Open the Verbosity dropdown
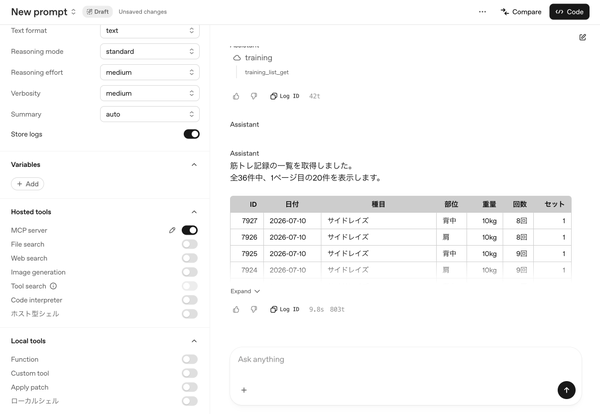The width and height of the screenshot is (600, 414). [x=150, y=93]
